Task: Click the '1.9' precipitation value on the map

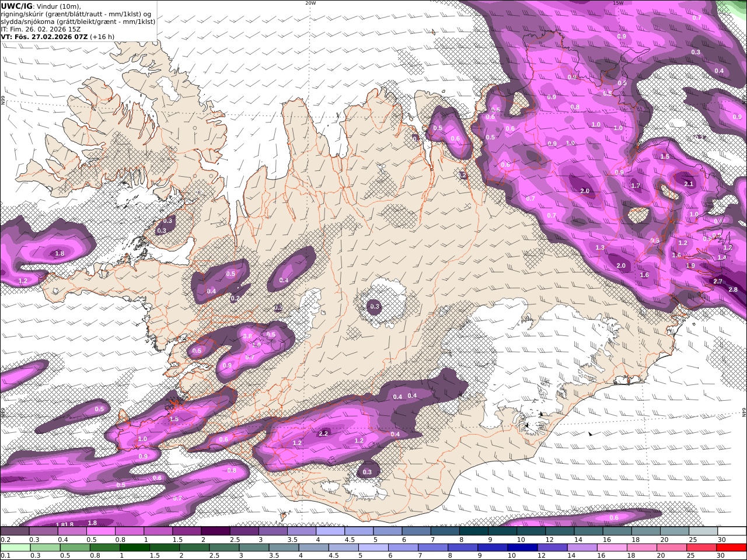Action: (690, 265)
